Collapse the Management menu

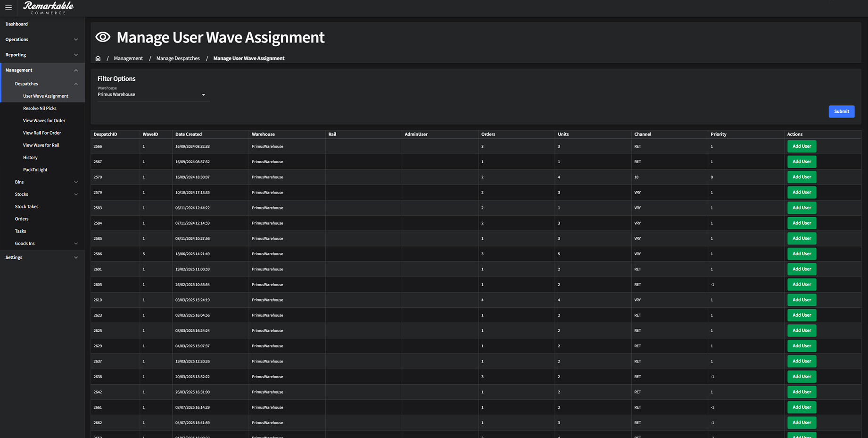pyautogui.click(x=42, y=70)
